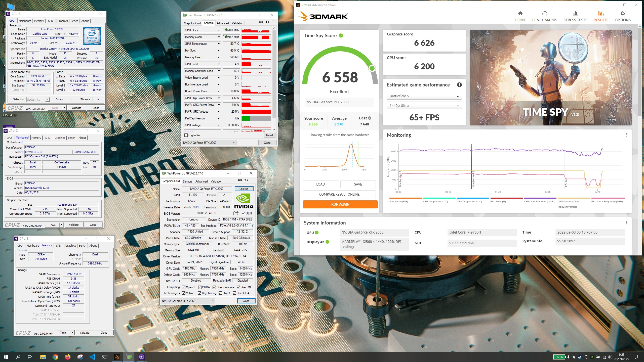The image size is (644, 362).
Task: Click the Bus Interface question mark in GPU-Z
Action: tap(252, 225)
